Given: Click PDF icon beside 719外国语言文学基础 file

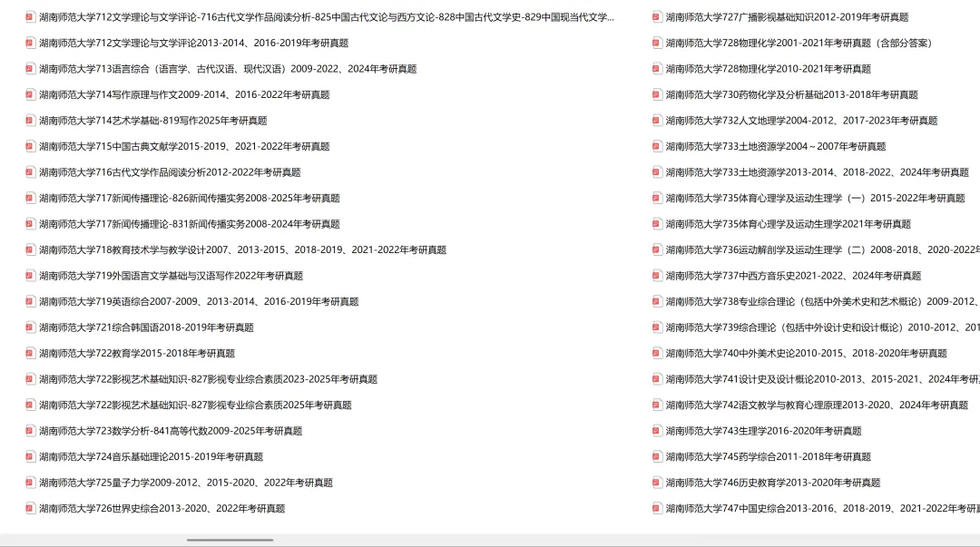Looking at the screenshot, I should point(30,276).
